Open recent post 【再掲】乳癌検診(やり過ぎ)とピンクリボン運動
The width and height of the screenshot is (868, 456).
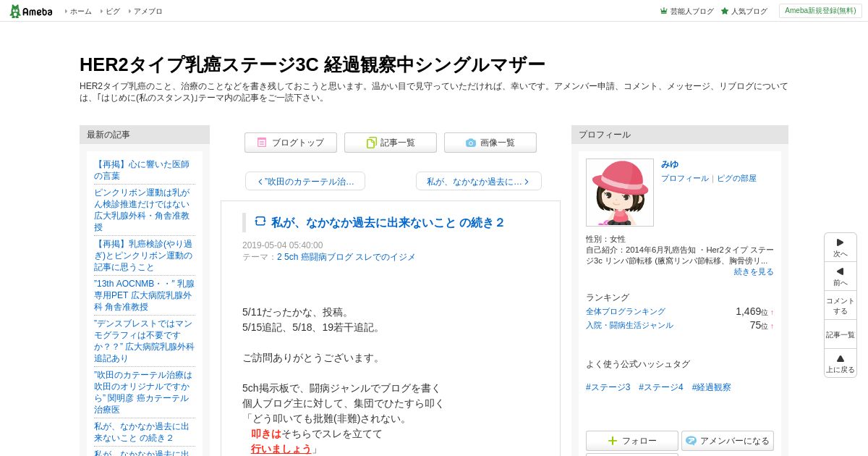point(144,256)
